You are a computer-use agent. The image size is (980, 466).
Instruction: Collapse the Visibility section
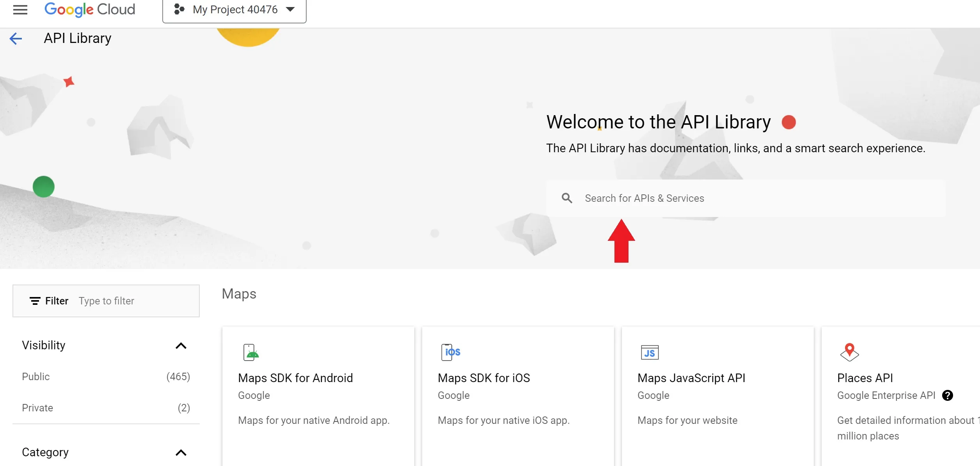click(x=181, y=346)
